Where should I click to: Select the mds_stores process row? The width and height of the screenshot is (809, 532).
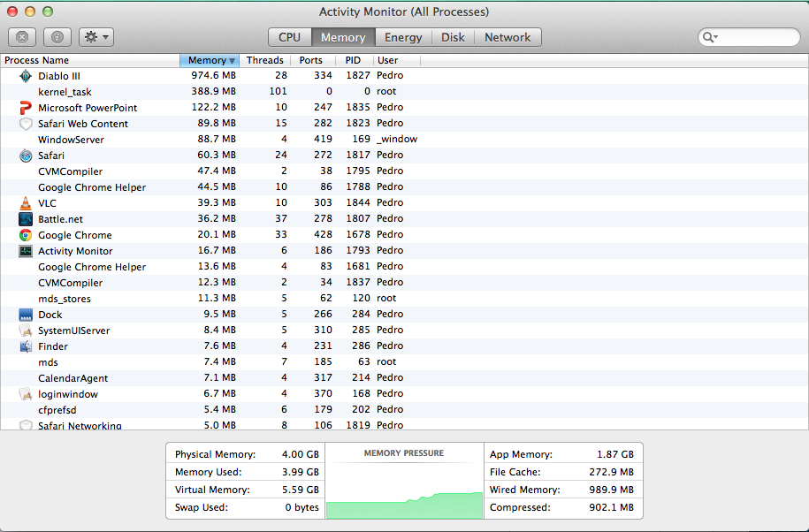point(405,299)
